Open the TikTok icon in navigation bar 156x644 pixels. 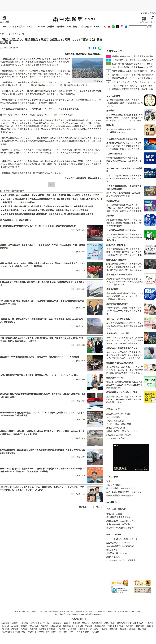118,27
